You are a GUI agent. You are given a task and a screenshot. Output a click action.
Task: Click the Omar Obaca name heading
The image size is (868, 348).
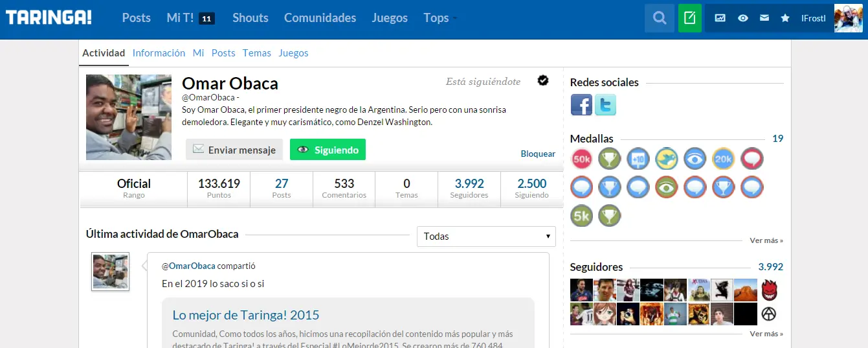[x=230, y=84]
